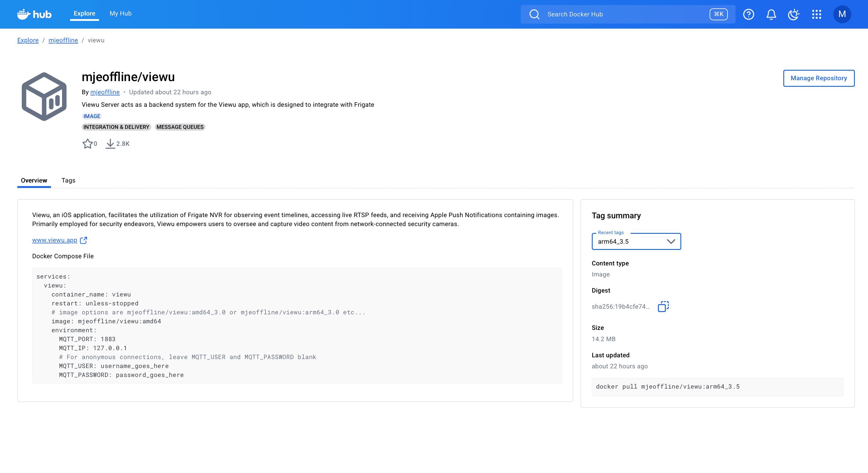868x473 pixels.
Task: Click the ⌘K keyboard shortcut badge
Action: (718, 14)
